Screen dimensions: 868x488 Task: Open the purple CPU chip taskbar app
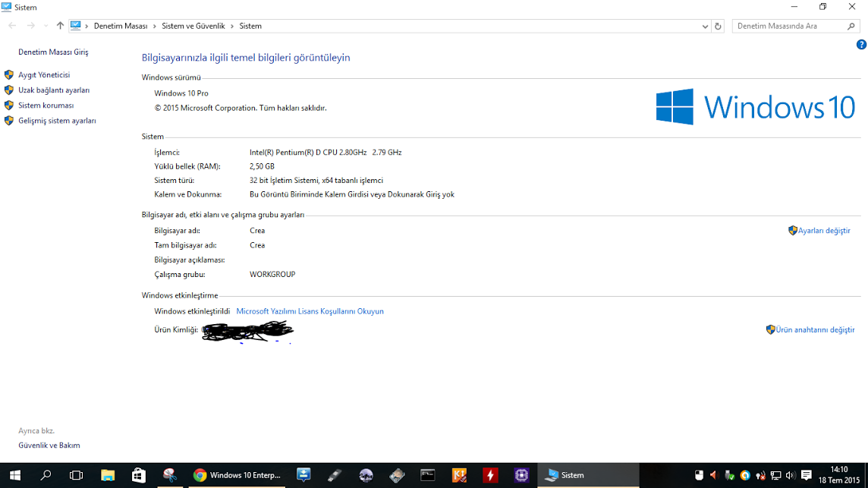pyautogui.click(x=521, y=475)
